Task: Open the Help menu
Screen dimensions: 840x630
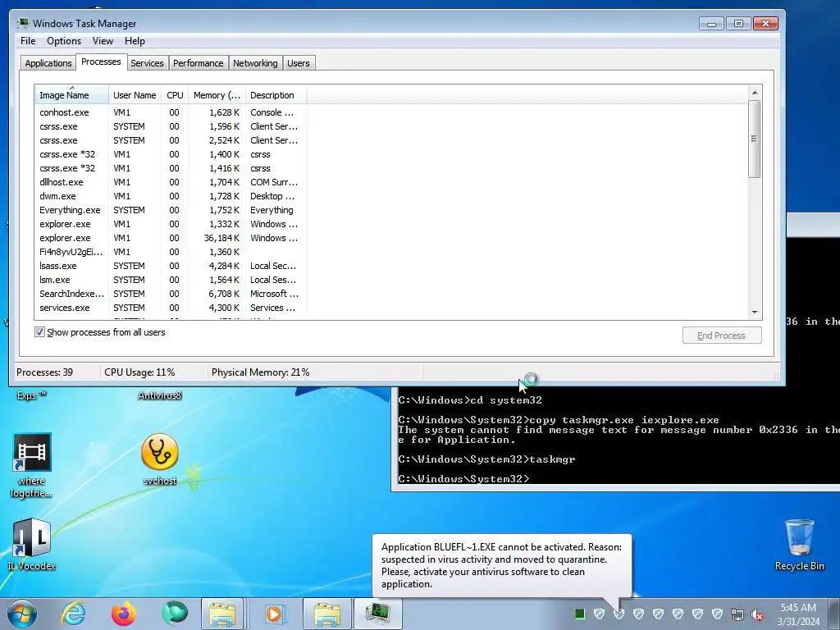Action: [x=135, y=41]
